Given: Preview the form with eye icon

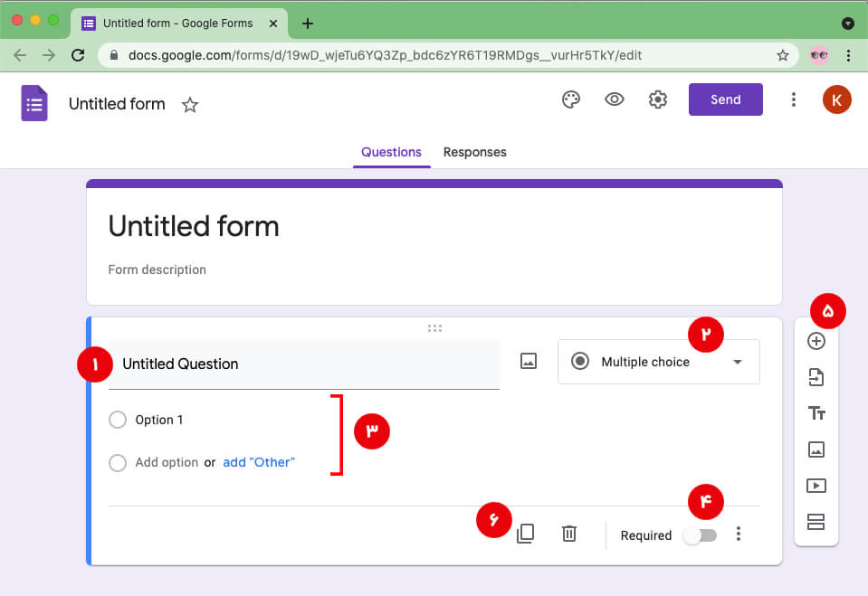Looking at the screenshot, I should point(614,99).
